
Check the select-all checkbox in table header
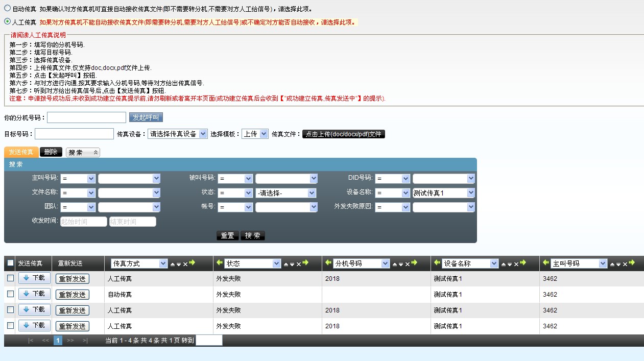click(x=10, y=263)
